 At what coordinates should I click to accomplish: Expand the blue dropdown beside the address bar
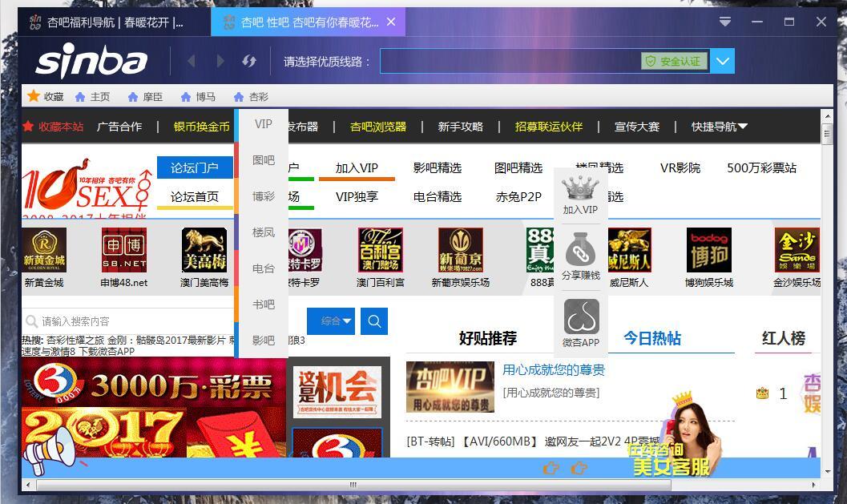(720, 61)
